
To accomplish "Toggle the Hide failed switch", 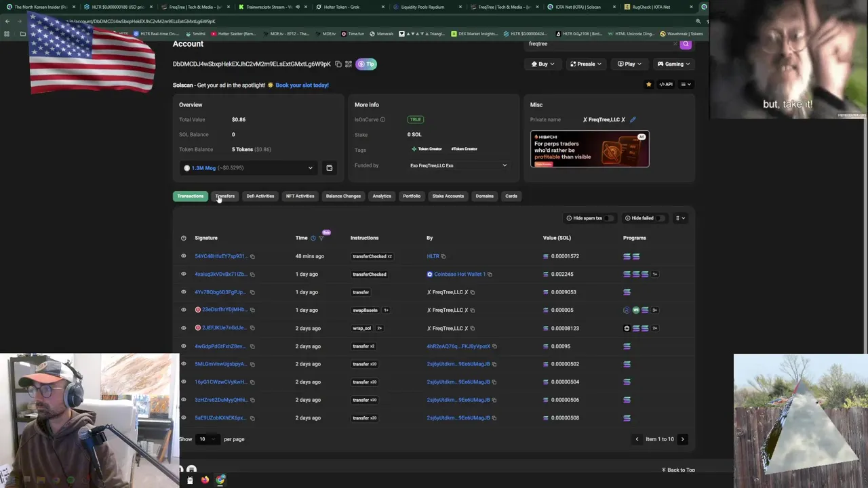I will (x=660, y=218).
